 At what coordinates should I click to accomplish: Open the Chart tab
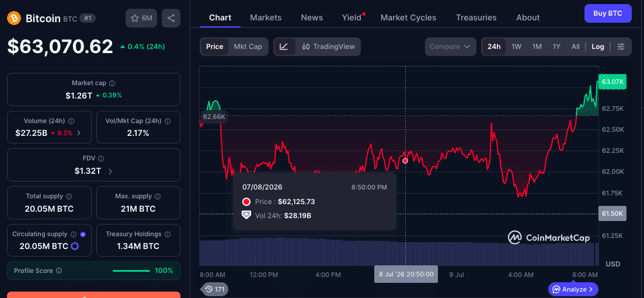click(220, 17)
